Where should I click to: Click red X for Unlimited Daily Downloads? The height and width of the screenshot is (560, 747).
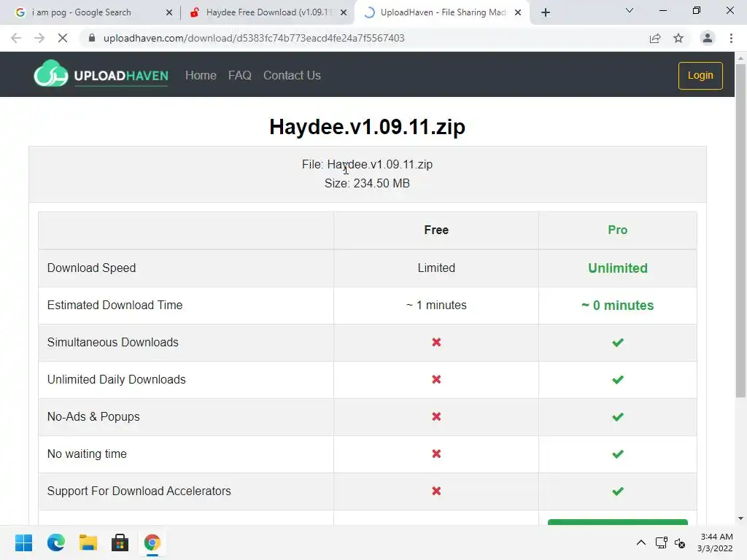coord(436,379)
